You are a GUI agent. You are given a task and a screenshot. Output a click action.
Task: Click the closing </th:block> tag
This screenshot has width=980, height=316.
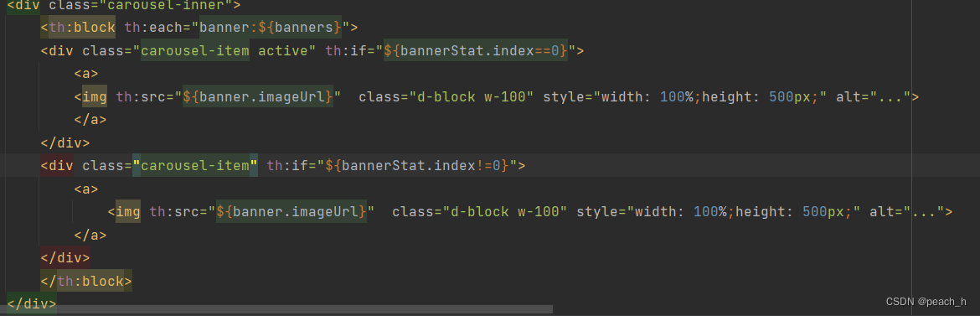click(x=86, y=281)
